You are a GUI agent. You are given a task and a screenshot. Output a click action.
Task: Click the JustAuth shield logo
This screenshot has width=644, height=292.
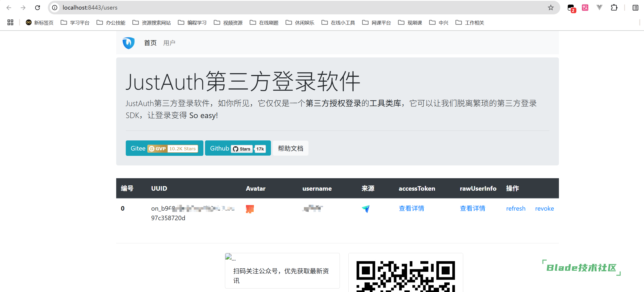[x=128, y=43]
